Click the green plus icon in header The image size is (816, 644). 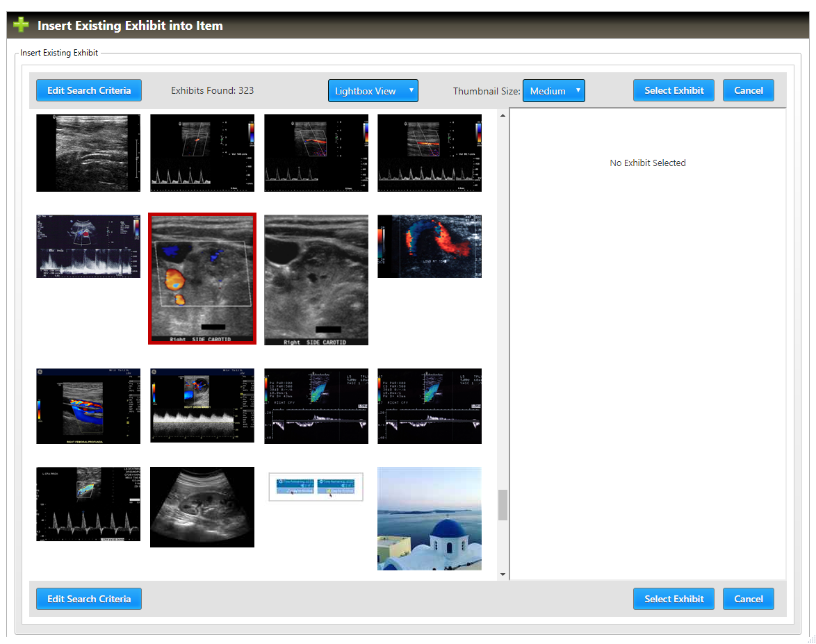pyautogui.click(x=22, y=25)
